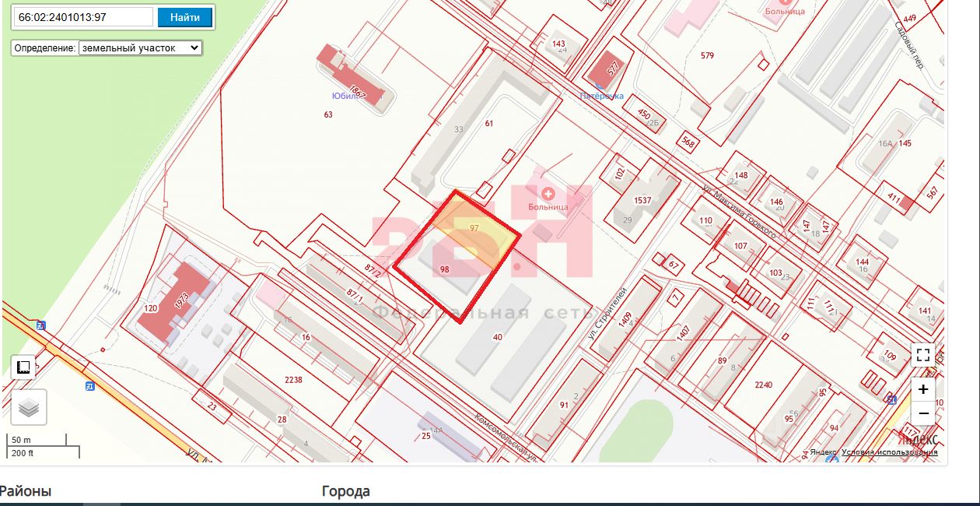
Task: Click parcel label 107
Action: coord(740,246)
